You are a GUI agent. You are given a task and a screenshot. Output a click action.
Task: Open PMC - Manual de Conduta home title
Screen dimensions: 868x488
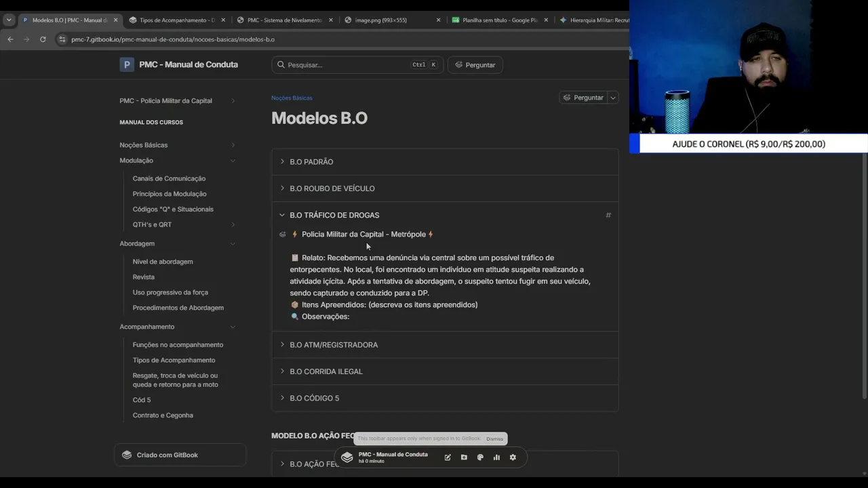pyautogui.click(x=189, y=64)
